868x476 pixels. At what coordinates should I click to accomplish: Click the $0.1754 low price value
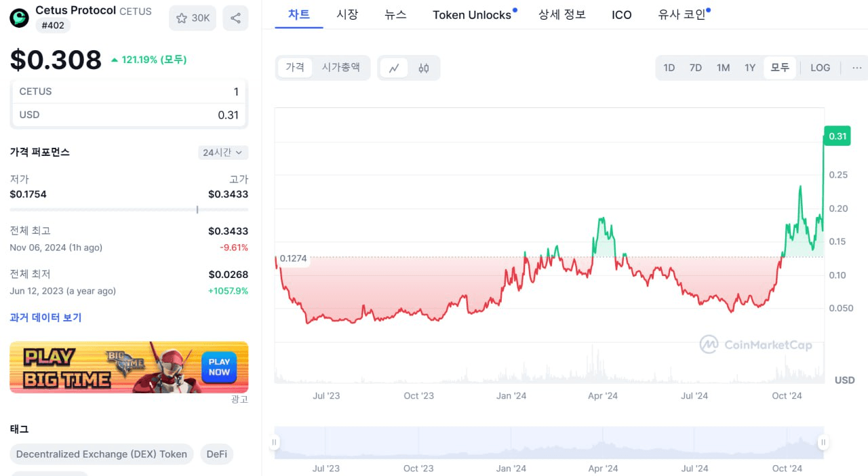(28, 194)
